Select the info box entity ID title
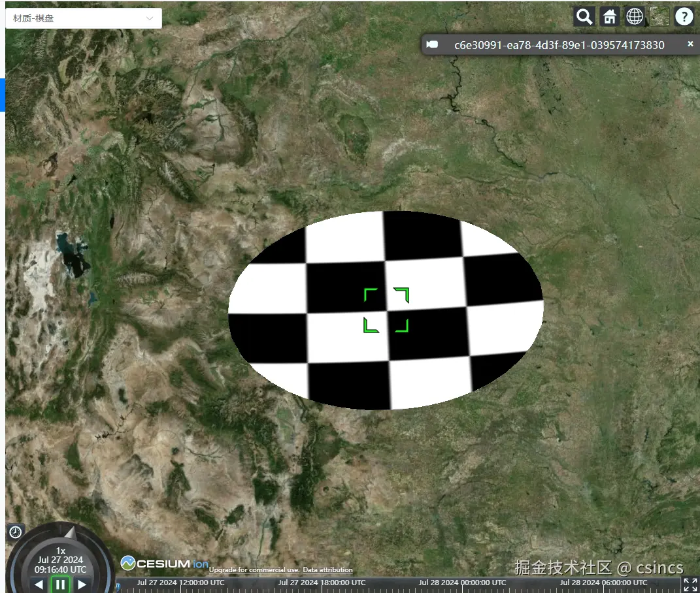The height and width of the screenshot is (593, 700). click(559, 45)
